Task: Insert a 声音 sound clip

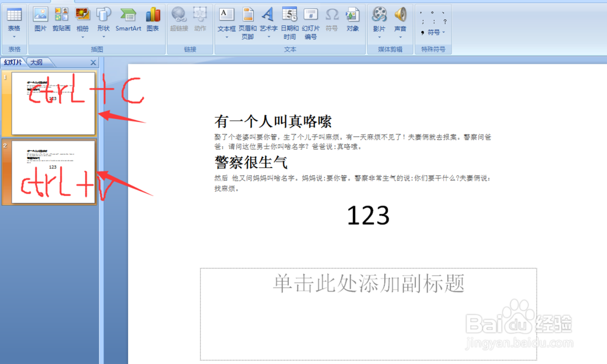Action: 400,19
